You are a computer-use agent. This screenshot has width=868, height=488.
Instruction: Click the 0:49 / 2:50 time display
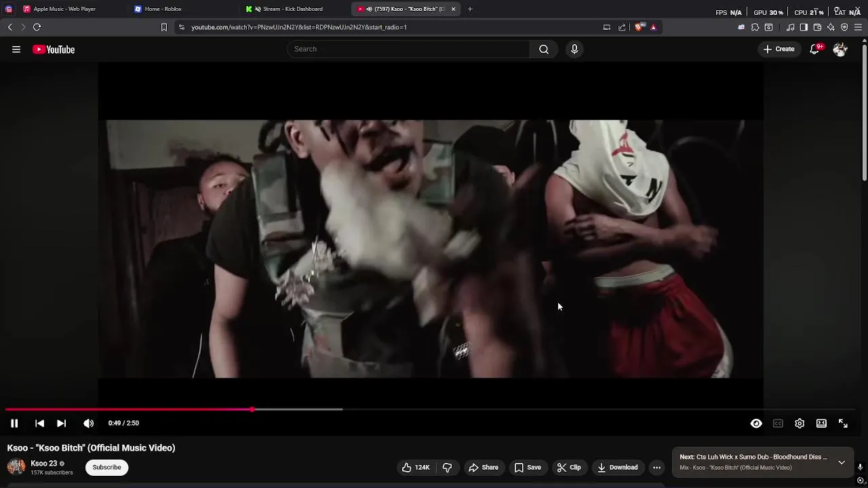tap(123, 423)
